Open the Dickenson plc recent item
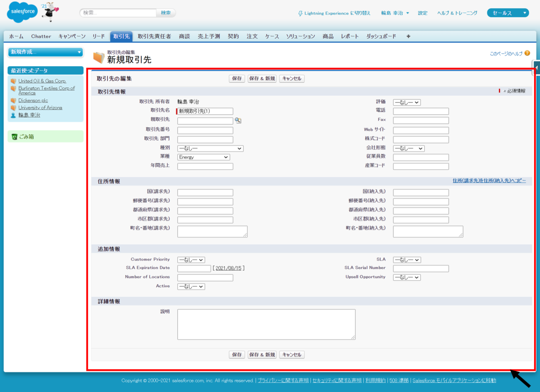The width and height of the screenshot is (540, 392). (33, 101)
